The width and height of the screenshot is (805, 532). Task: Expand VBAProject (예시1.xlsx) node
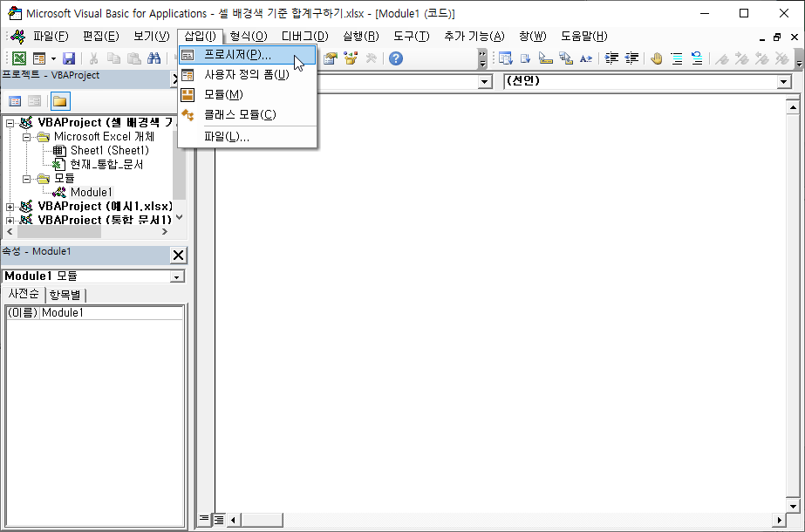click(x=10, y=207)
